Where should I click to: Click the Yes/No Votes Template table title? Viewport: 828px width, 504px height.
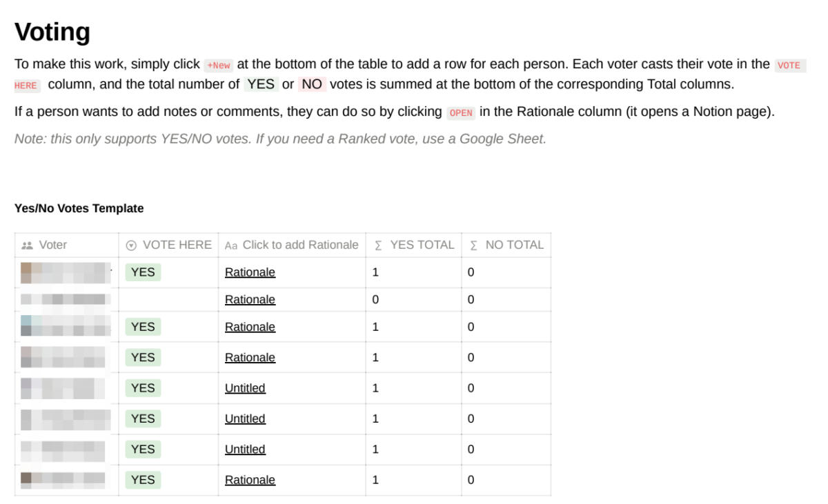(x=79, y=208)
